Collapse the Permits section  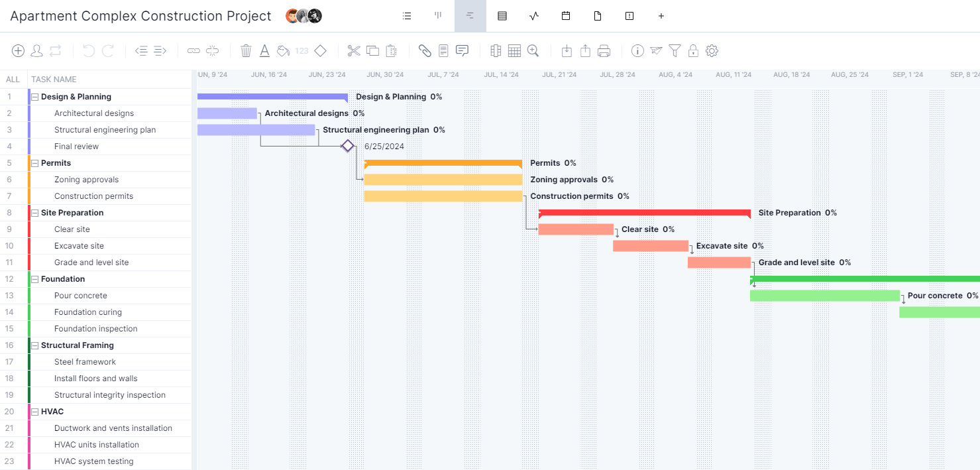pyautogui.click(x=34, y=162)
